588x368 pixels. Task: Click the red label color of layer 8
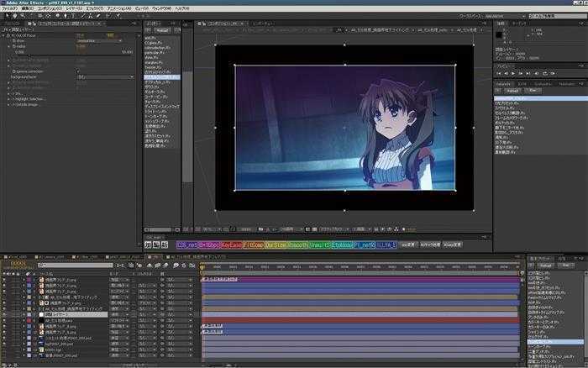[x=29, y=320]
